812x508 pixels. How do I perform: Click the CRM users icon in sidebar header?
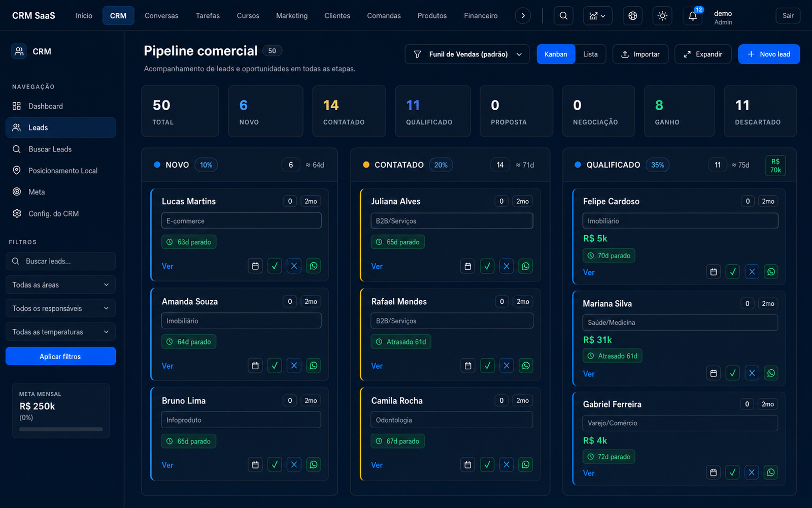19,51
